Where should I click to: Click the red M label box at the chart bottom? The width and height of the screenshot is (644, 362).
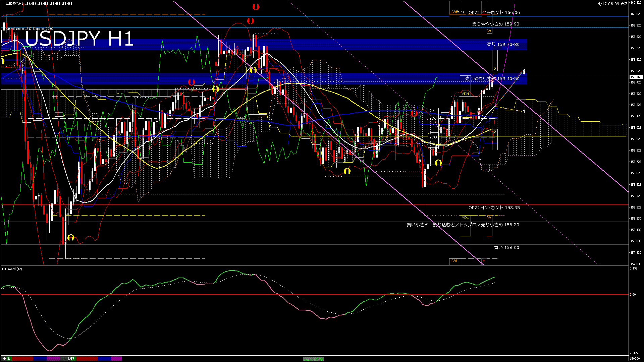[x=484, y=261]
